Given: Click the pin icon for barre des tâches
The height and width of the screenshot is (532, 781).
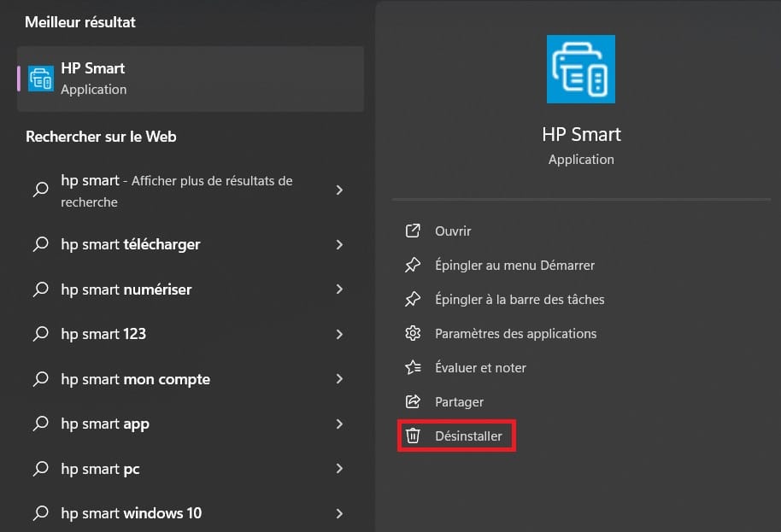Looking at the screenshot, I should (x=413, y=300).
